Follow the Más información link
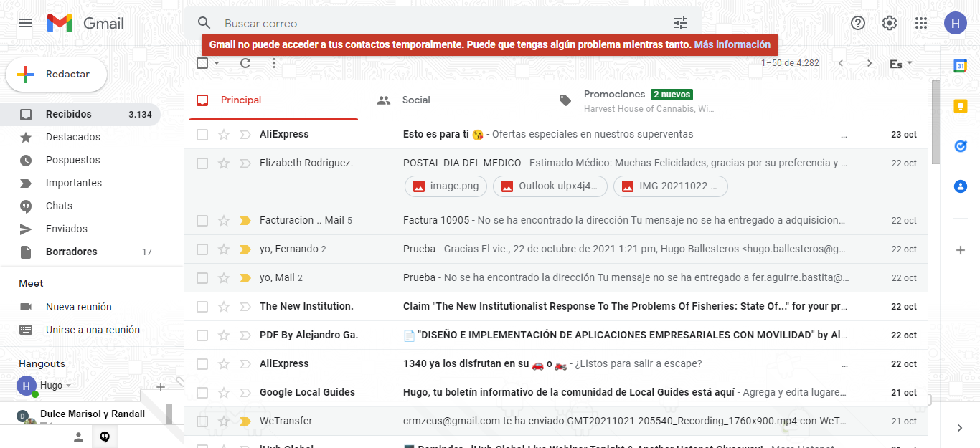The image size is (980, 448). click(x=732, y=44)
